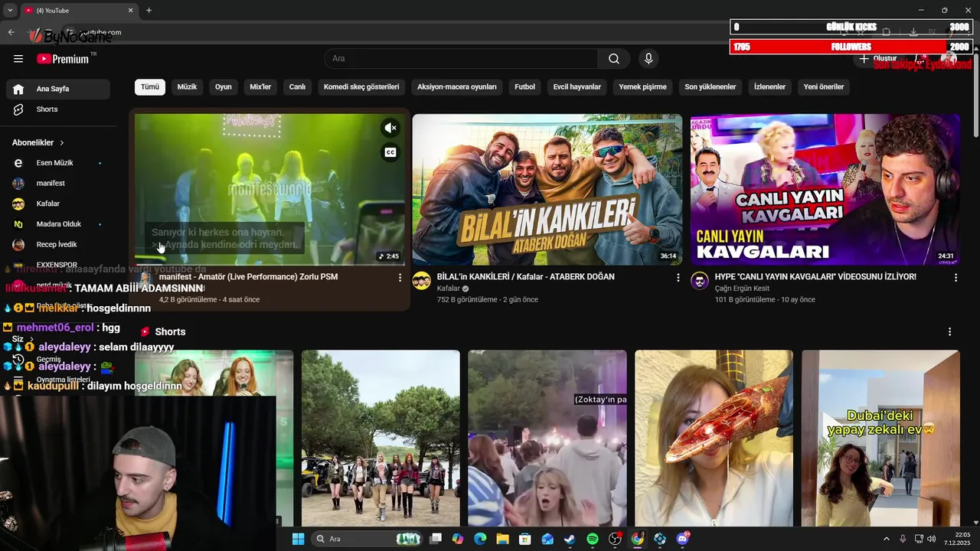Select Aksiyon-macera oyunları chip
This screenshot has width=980, height=551.
tap(457, 87)
